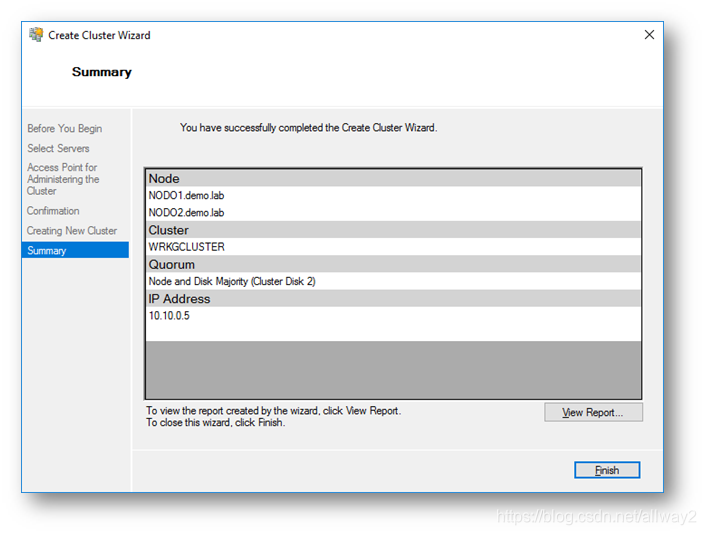
Task: Click the 'To view the report' instruction text
Action: 273,411
